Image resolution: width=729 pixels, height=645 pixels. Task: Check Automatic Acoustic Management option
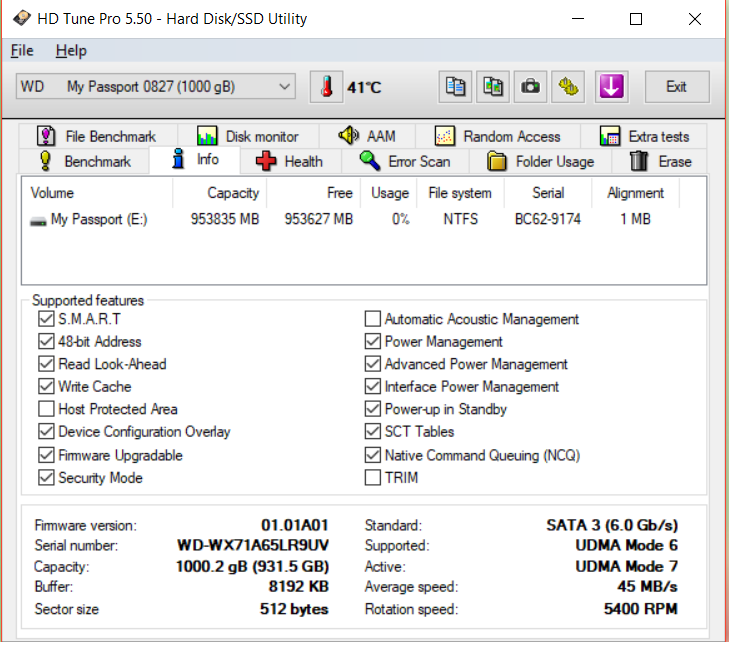click(x=373, y=319)
